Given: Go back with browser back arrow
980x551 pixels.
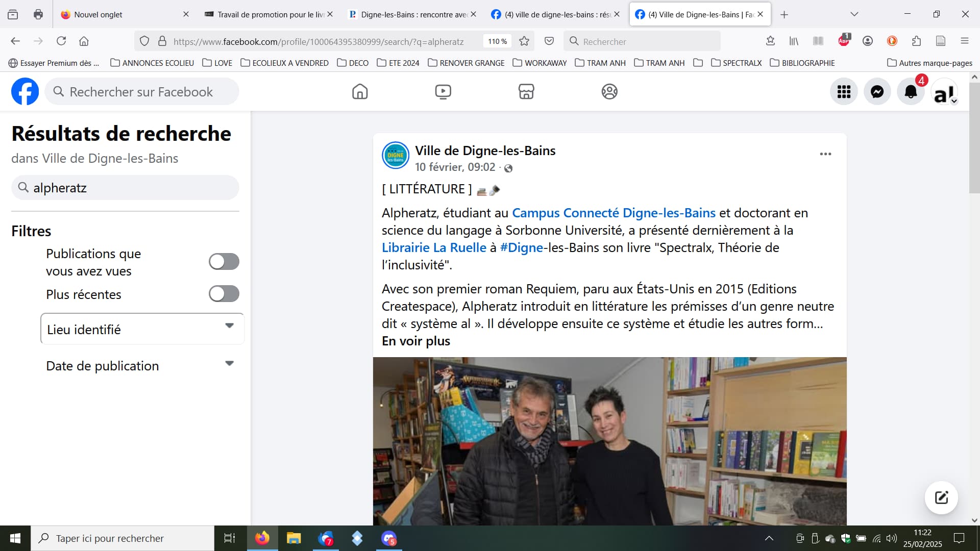Looking at the screenshot, I should click(x=15, y=41).
